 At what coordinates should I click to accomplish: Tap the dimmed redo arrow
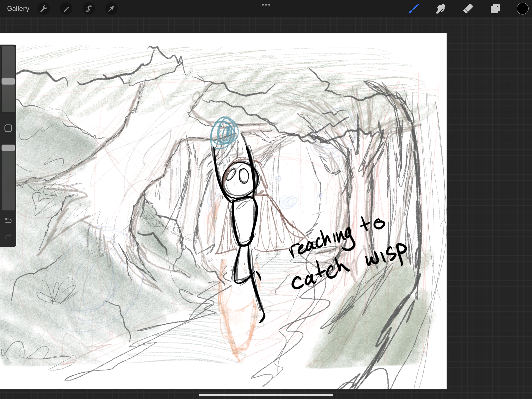(8, 237)
